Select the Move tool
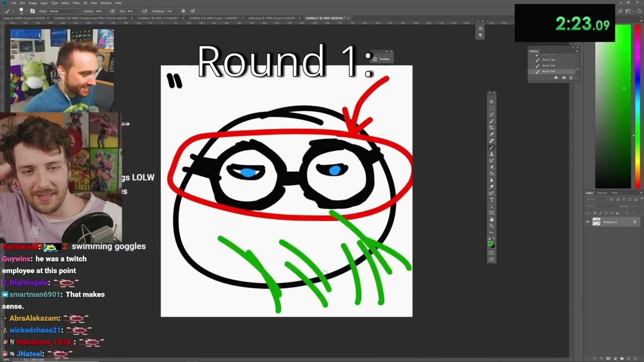Image resolution: width=644 pixels, height=362 pixels. point(492,102)
